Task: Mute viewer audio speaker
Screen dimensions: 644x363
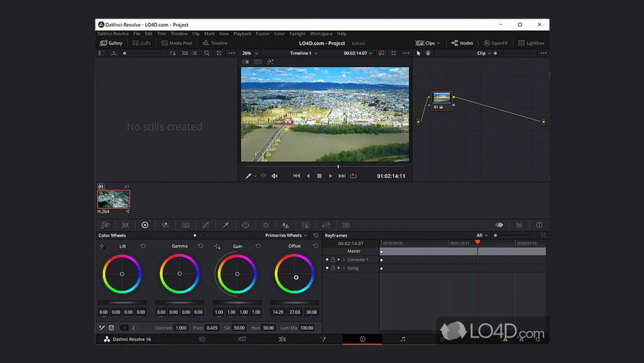Action: [x=275, y=176]
